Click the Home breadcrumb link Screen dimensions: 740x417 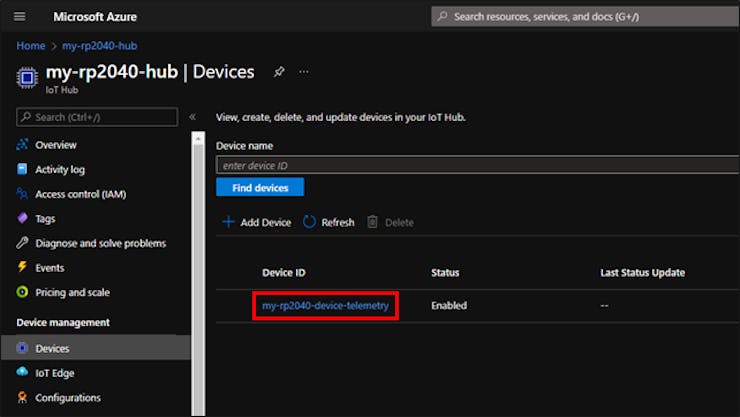(x=30, y=46)
